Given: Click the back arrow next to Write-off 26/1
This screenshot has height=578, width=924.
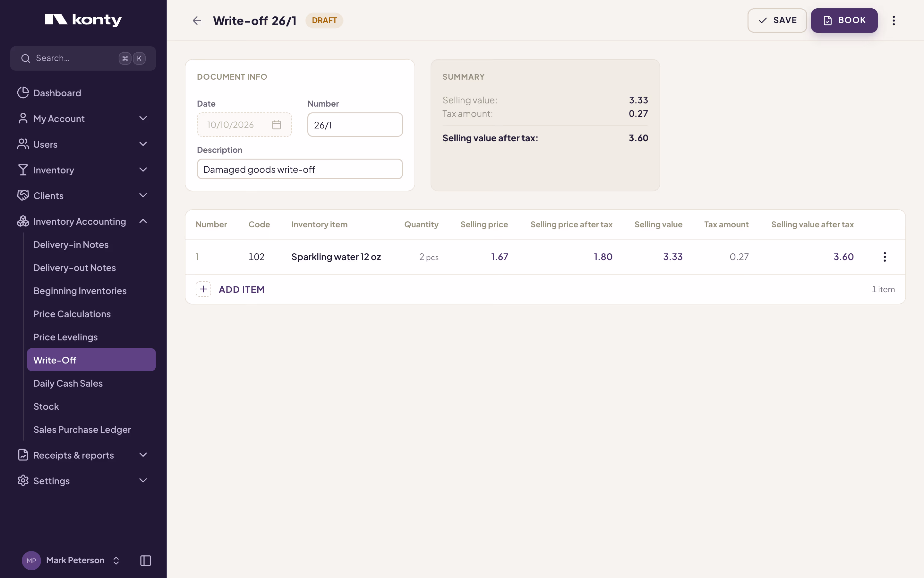Looking at the screenshot, I should (x=197, y=21).
